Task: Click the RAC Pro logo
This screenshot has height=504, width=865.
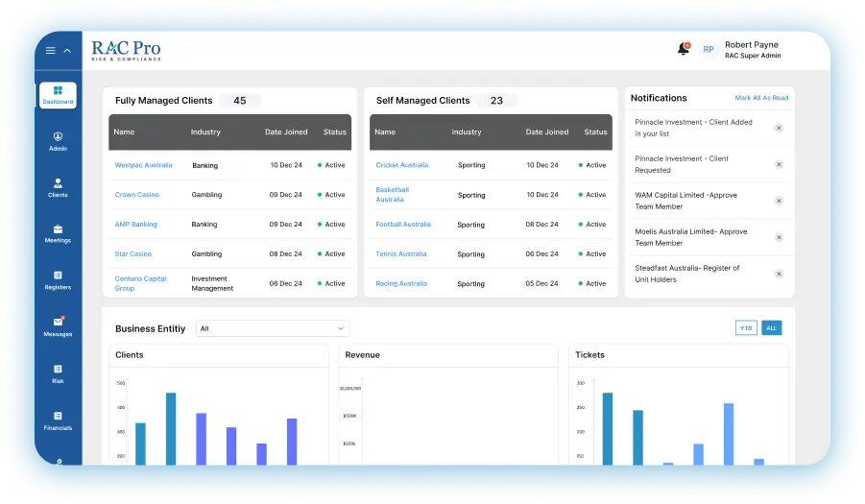Action: [x=126, y=50]
